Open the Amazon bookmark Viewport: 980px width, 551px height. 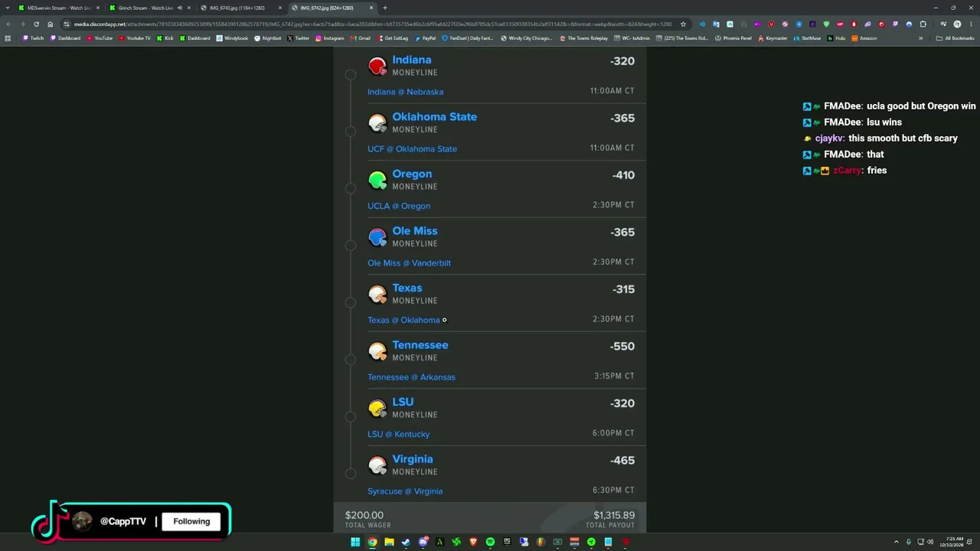click(x=864, y=38)
